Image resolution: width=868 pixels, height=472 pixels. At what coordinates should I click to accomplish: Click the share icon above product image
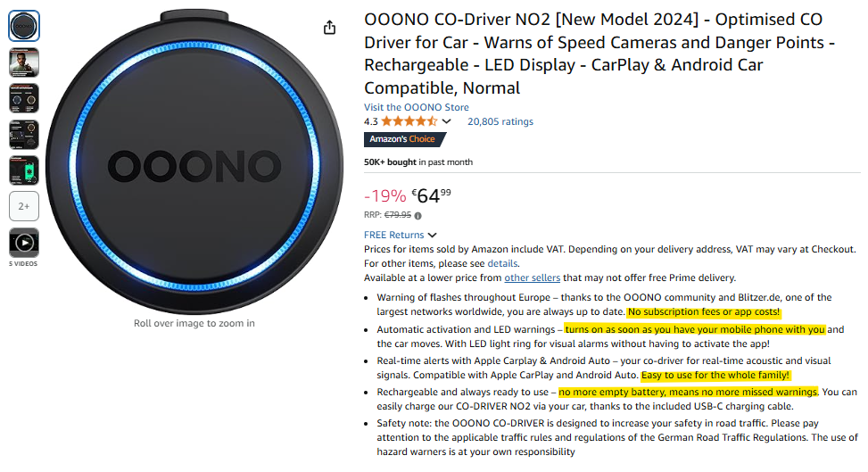click(329, 27)
